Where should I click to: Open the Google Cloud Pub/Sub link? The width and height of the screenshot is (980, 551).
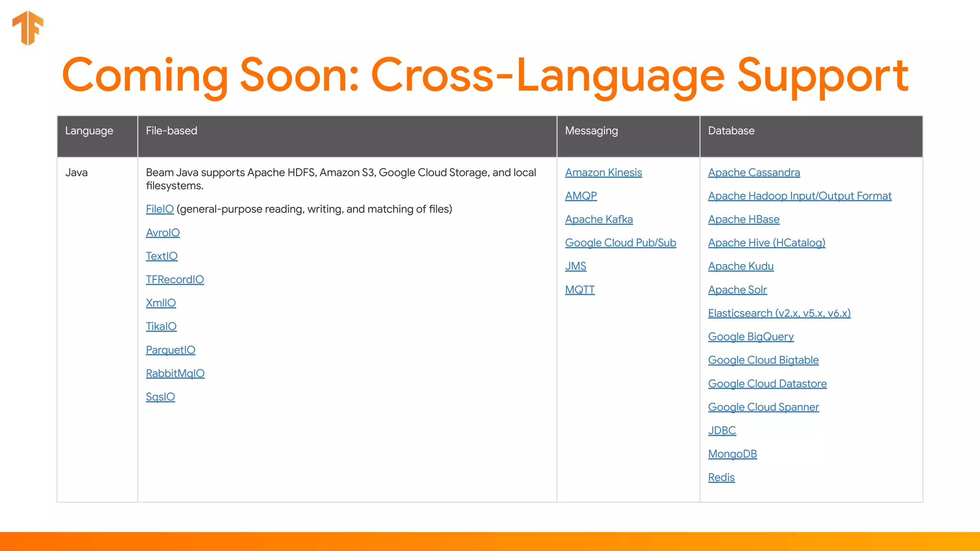coord(621,243)
